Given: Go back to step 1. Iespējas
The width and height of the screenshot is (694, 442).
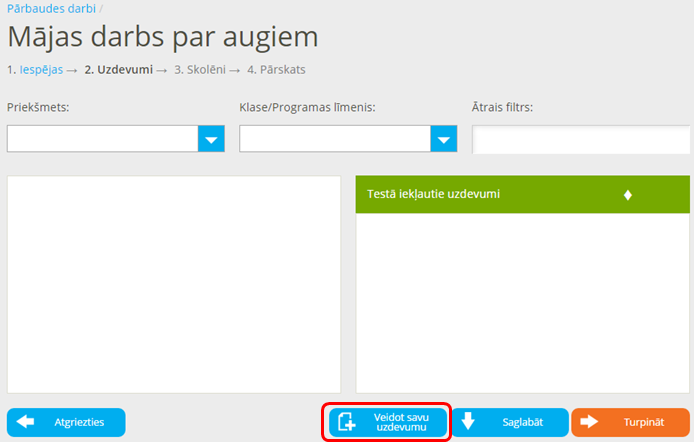Looking at the screenshot, I should coord(41,70).
